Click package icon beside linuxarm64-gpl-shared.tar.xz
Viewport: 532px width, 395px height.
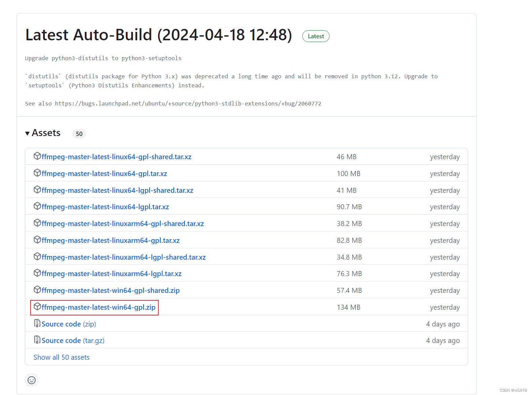tap(37, 223)
